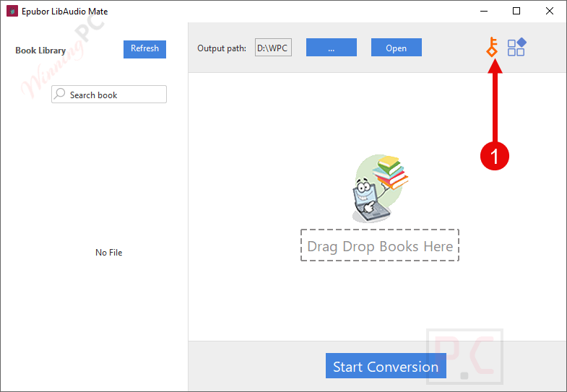Click the magnifier icon in search box
This screenshot has height=392, width=567.
[60, 94]
